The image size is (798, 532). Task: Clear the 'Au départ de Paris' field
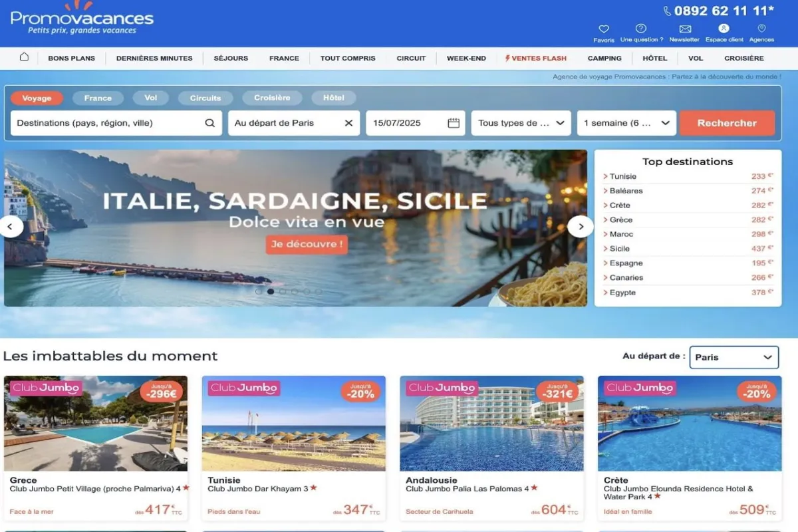coord(348,123)
